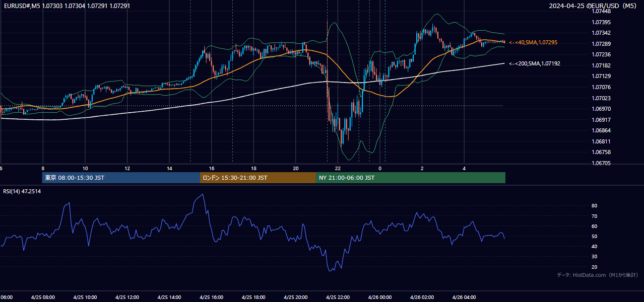Click the RSI 40 level label
The height and width of the screenshot is (302, 644).
(x=594, y=246)
